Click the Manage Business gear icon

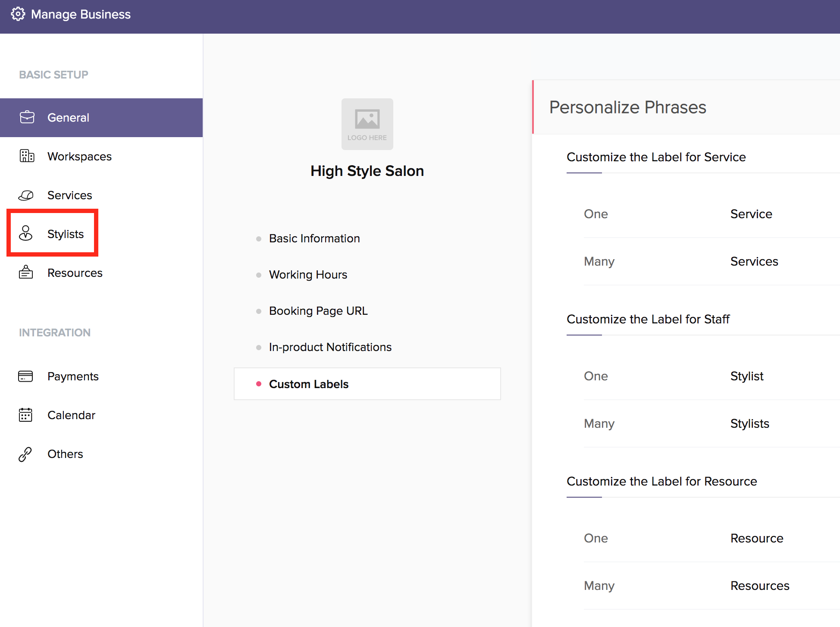(18, 14)
